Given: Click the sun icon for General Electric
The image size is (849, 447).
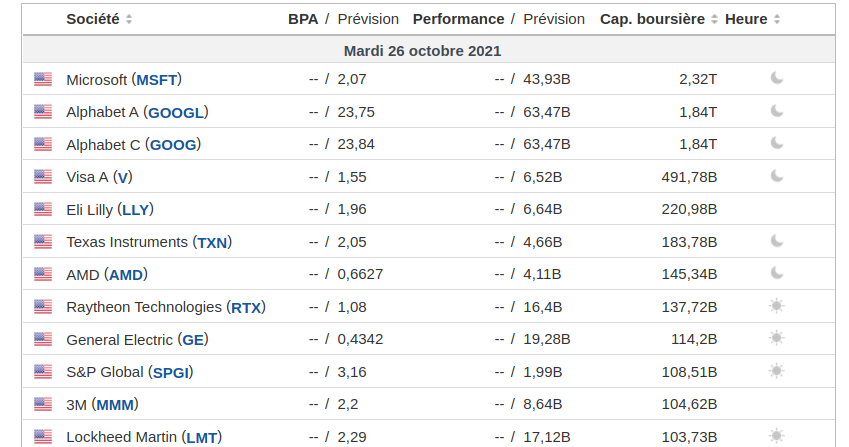Looking at the screenshot, I should pos(776,339).
